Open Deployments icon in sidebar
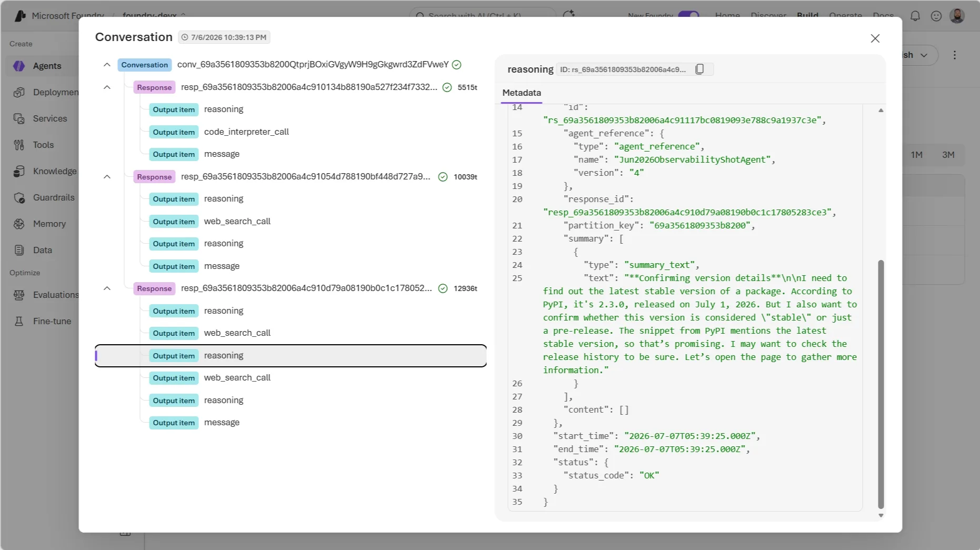 19,92
